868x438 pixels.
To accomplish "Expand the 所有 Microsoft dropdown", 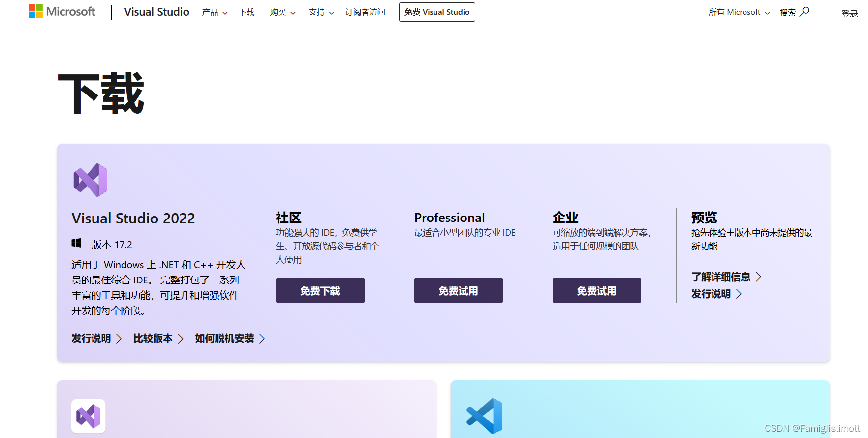I will 739,12.
